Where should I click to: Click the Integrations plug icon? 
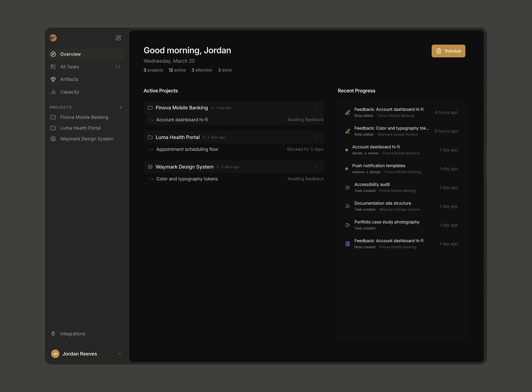(53, 334)
